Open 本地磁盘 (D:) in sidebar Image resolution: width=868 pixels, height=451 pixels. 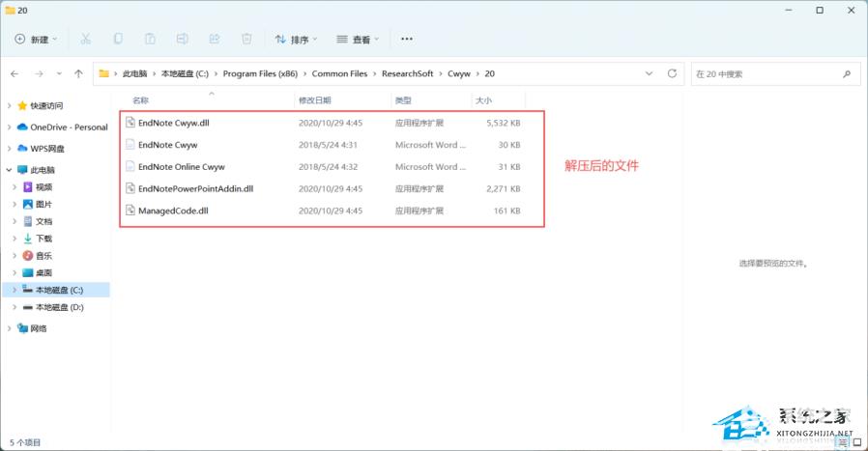pyautogui.click(x=59, y=307)
